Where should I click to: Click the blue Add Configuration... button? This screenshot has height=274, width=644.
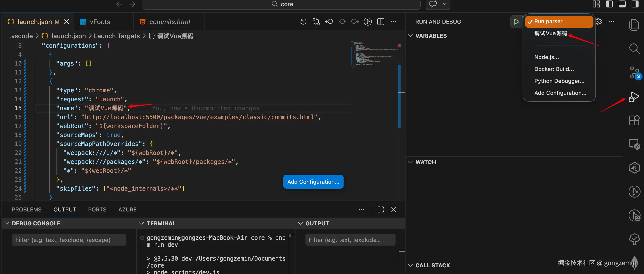pyautogui.click(x=313, y=182)
